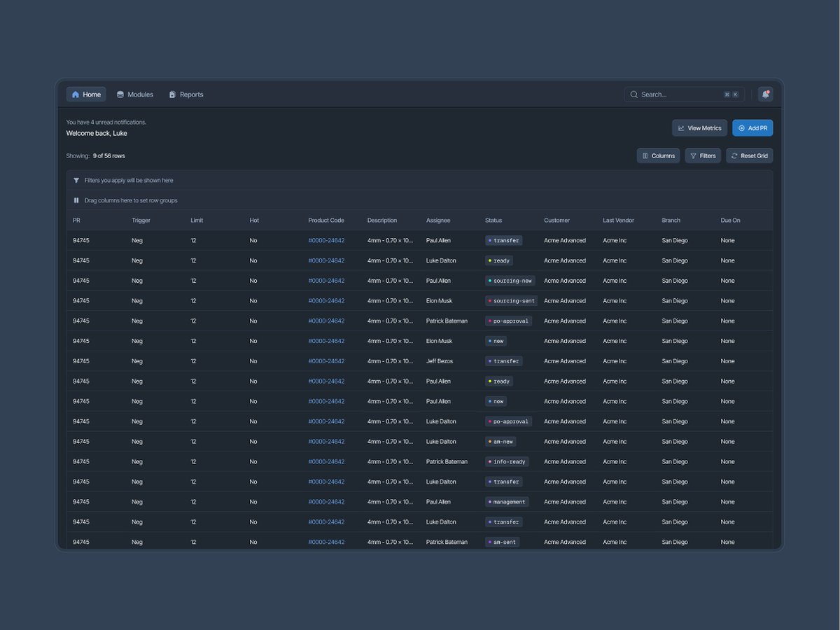The image size is (840, 630).
Task: Open the Filters panel button
Action: 703,156
